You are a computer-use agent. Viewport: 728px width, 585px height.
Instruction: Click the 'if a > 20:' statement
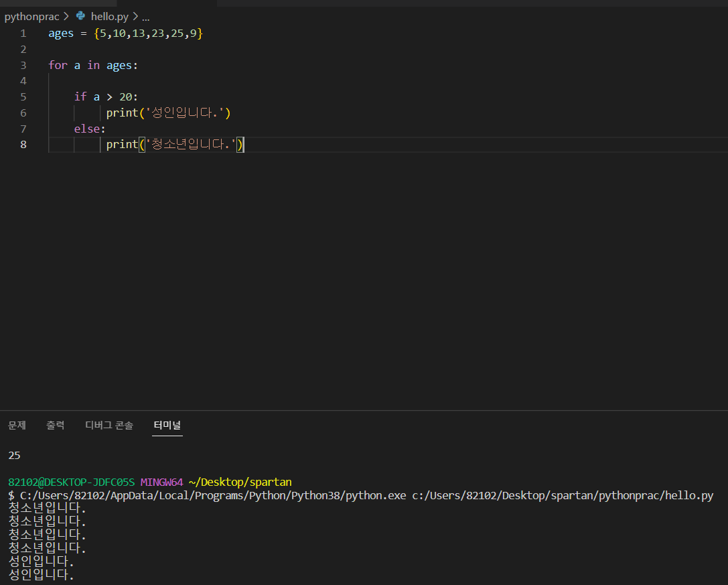[106, 96]
